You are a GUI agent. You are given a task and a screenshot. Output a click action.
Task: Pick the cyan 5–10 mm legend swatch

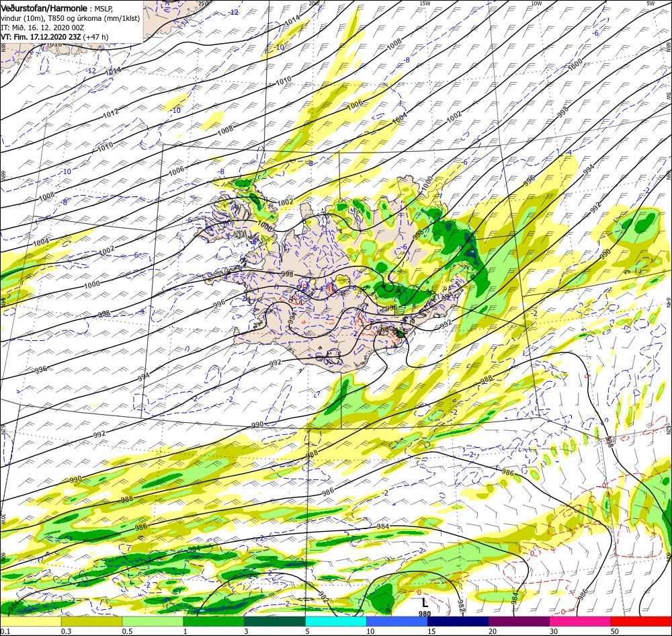336,621
